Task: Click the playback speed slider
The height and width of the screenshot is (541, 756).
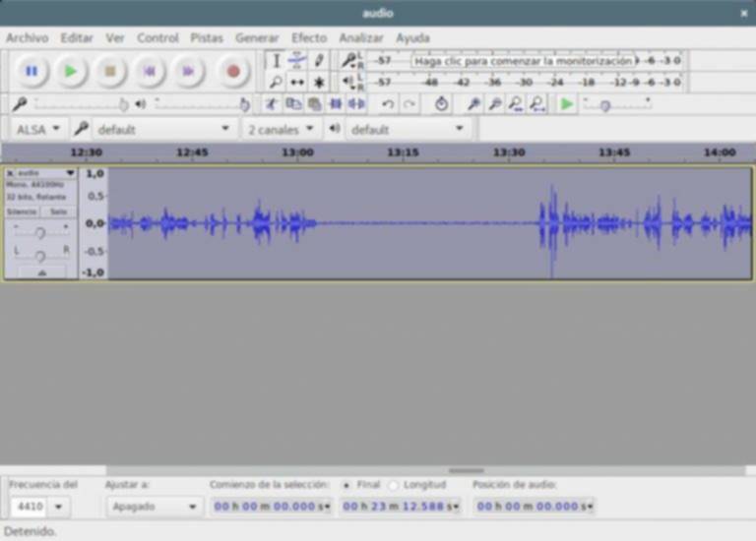Action: (x=617, y=104)
